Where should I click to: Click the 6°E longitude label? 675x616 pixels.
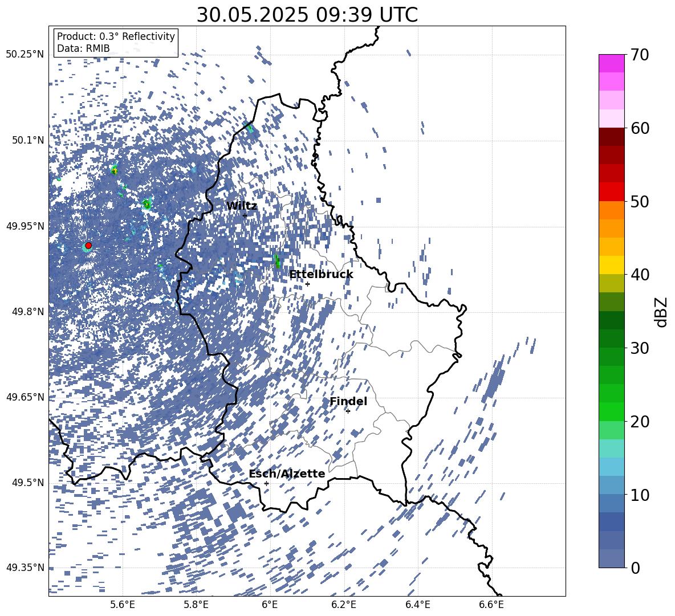click(270, 605)
